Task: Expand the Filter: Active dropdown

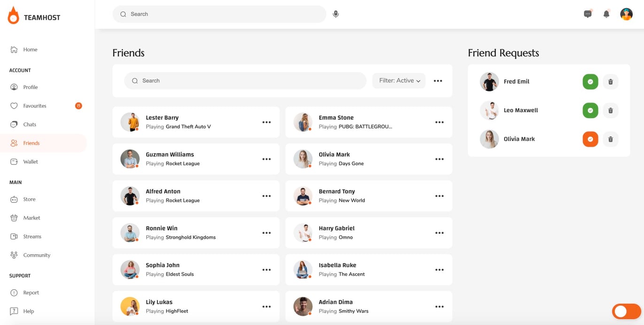Action: coord(399,81)
